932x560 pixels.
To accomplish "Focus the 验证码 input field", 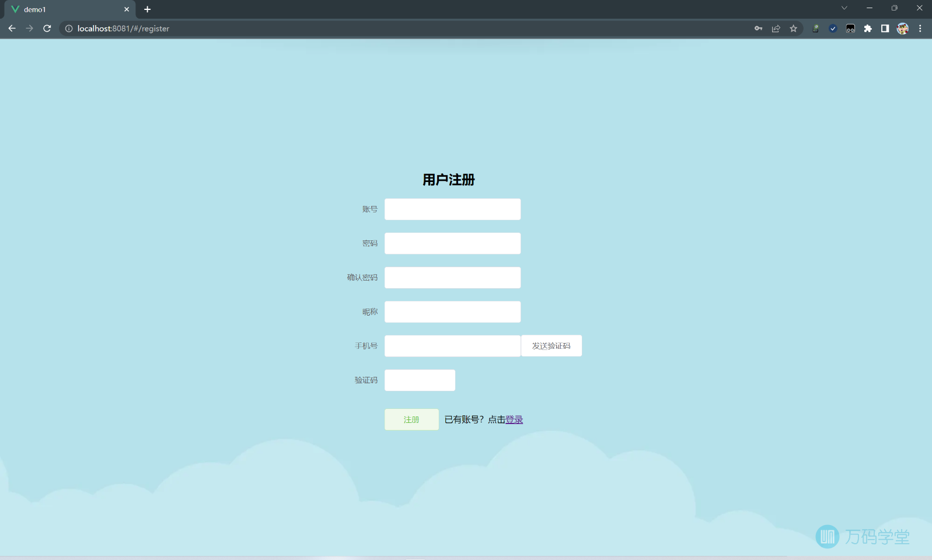I will (420, 380).
